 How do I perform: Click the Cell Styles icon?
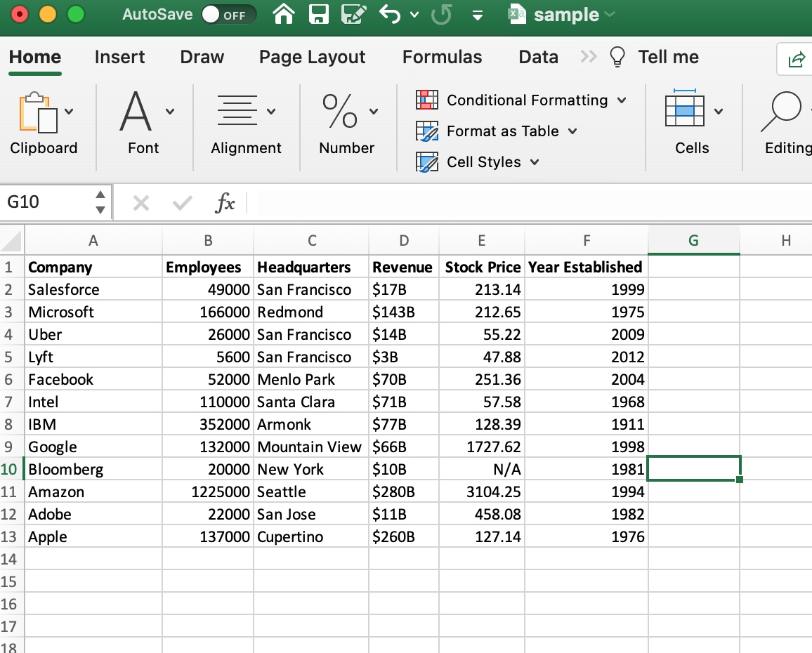point(426,162)
